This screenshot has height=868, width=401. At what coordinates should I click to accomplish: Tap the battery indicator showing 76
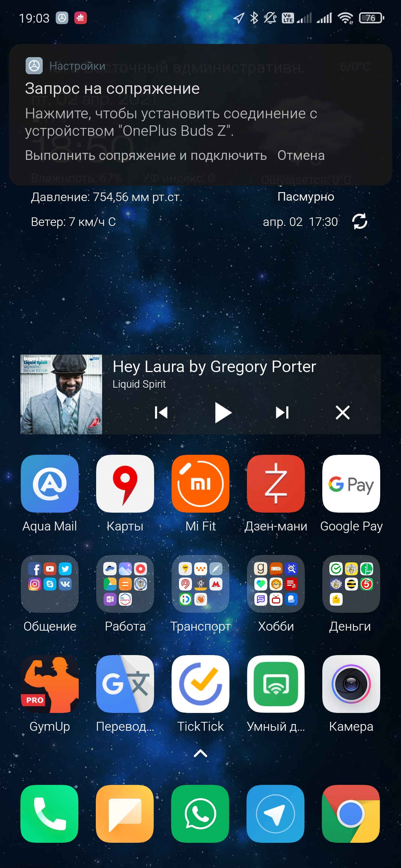[x=372, y=18]
